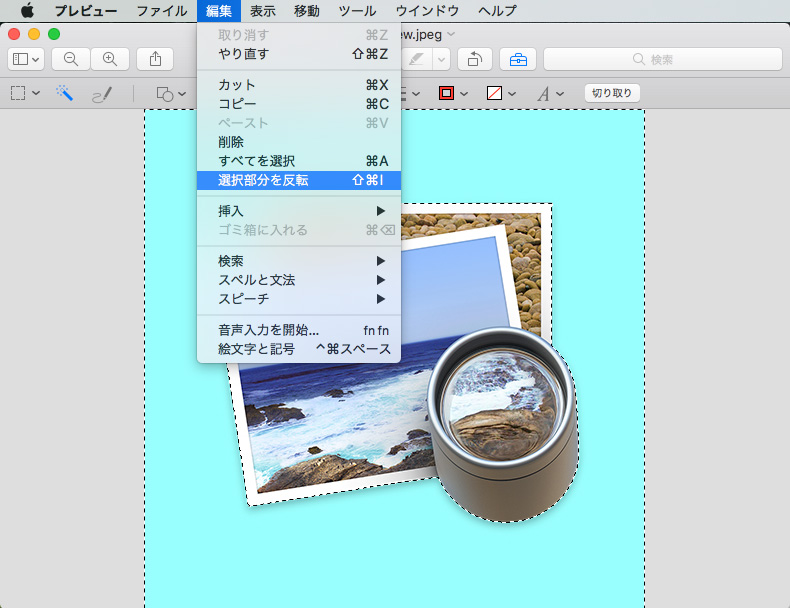Screen dimensions: 790x608
Task: Click the rotate left icon
Action: point(475,59)
